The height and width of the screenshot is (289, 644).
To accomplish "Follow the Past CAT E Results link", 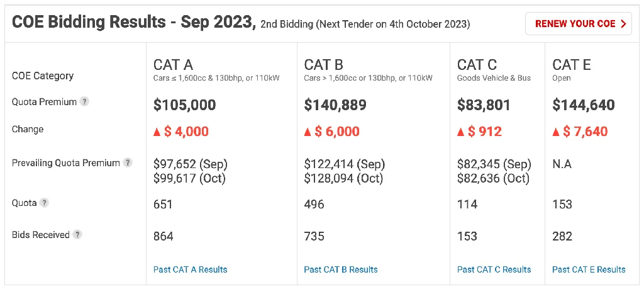I will [589, 269].
